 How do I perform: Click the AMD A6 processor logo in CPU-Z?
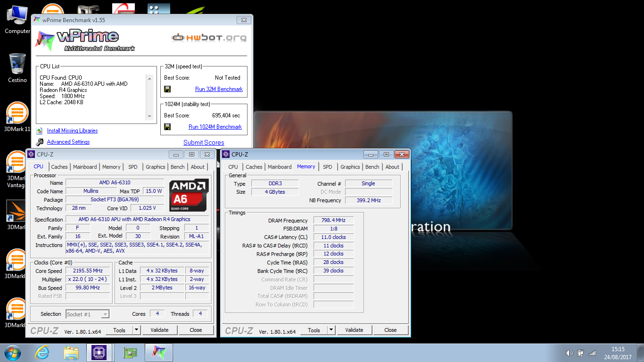click(x=189, y=194)
